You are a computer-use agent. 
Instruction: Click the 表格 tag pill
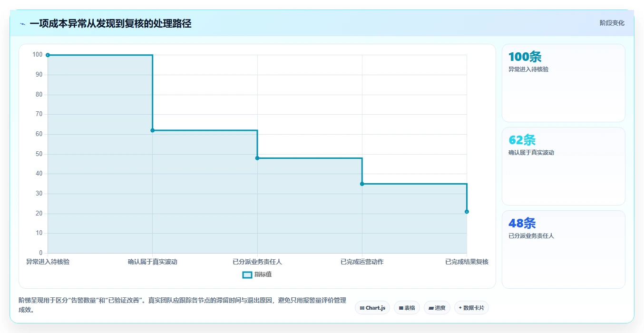click(x=407, y=308)
